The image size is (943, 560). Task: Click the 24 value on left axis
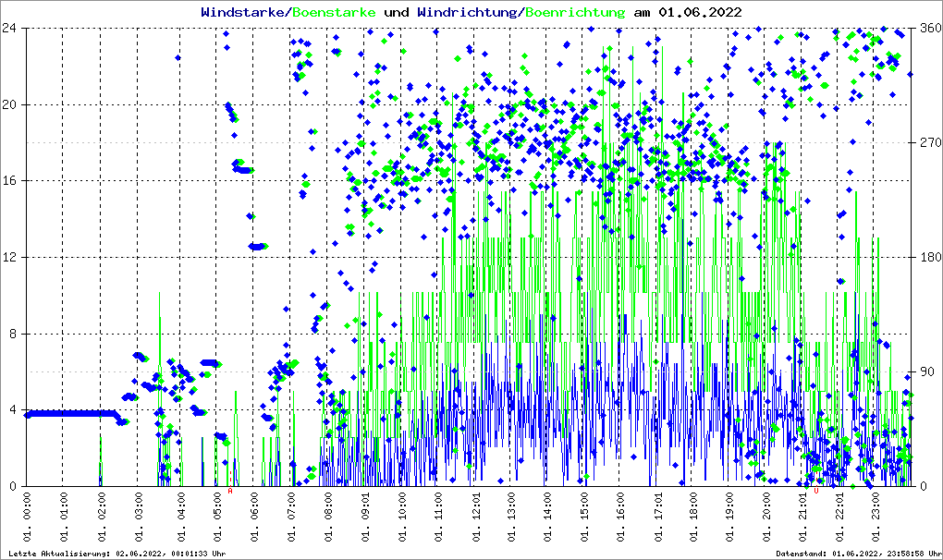11,28
